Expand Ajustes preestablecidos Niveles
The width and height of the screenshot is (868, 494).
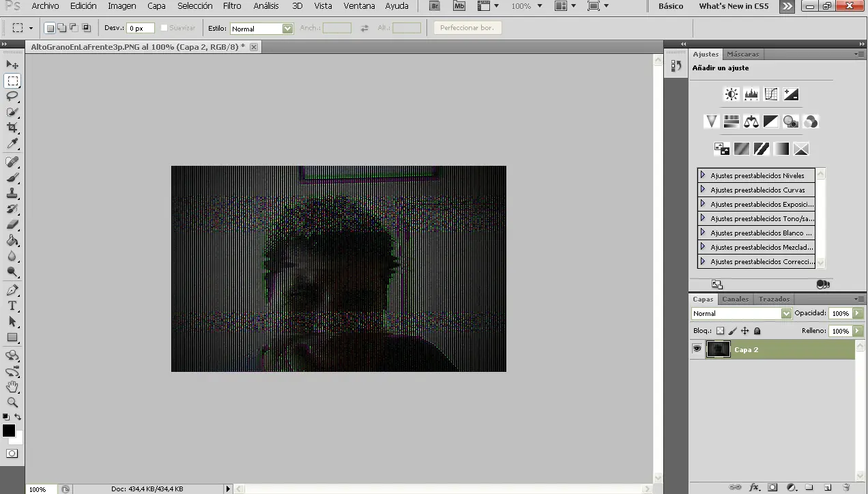703,175
